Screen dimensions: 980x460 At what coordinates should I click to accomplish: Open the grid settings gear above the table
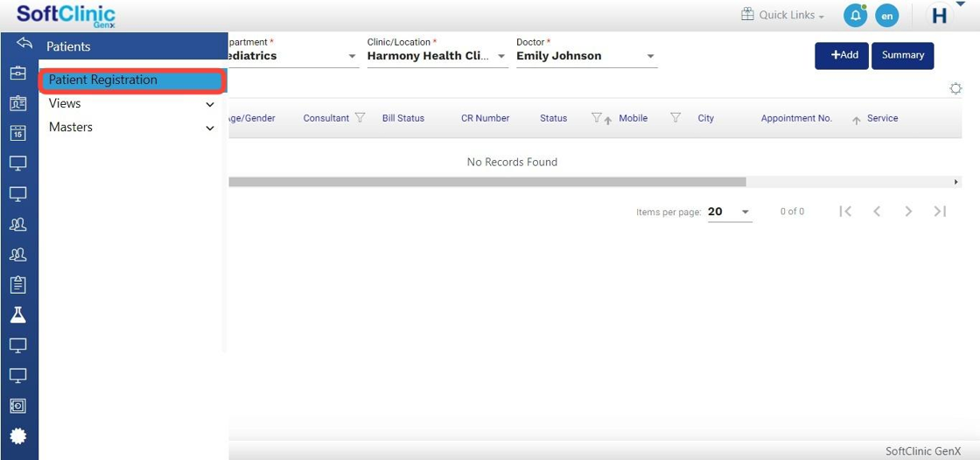[955, 88]
